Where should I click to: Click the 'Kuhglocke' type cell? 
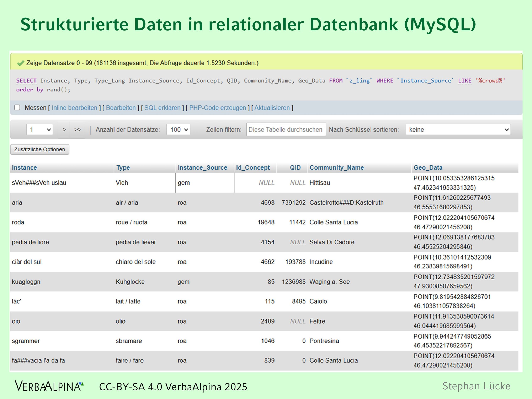[145, 282]
